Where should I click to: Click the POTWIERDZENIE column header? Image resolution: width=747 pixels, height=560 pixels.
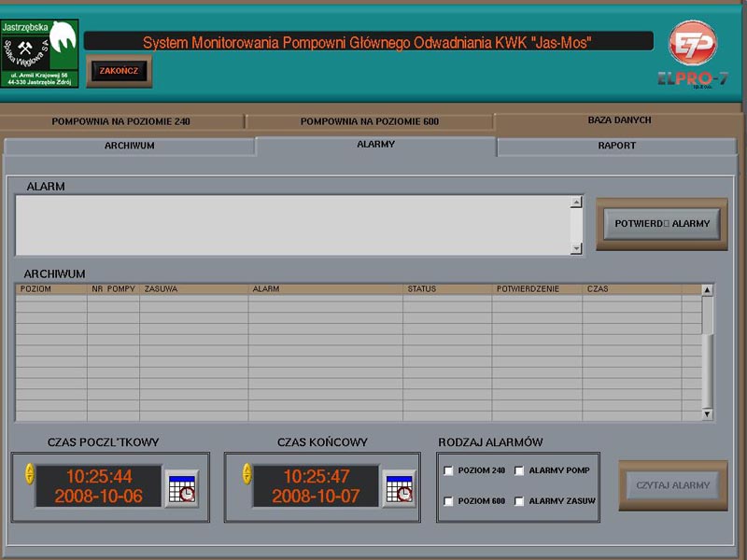537,289
